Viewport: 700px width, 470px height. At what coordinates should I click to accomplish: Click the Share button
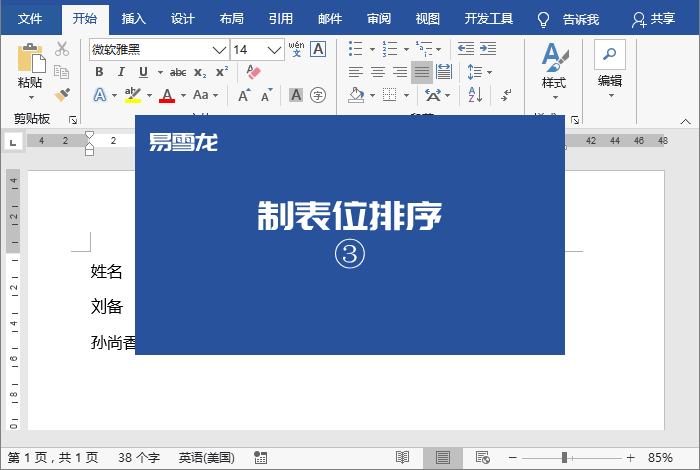[x=653, y=19]
